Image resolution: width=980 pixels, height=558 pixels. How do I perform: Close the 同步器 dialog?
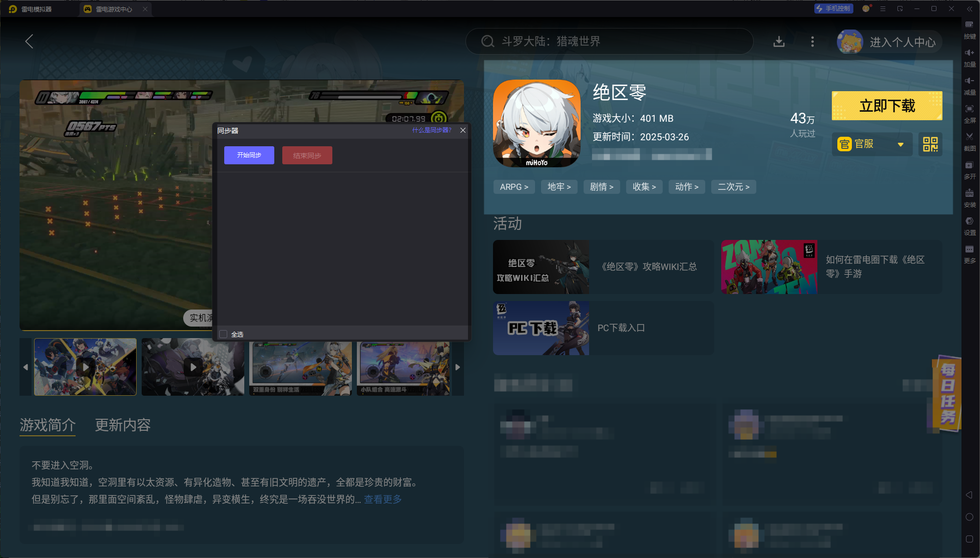click(x=463, y=130)
